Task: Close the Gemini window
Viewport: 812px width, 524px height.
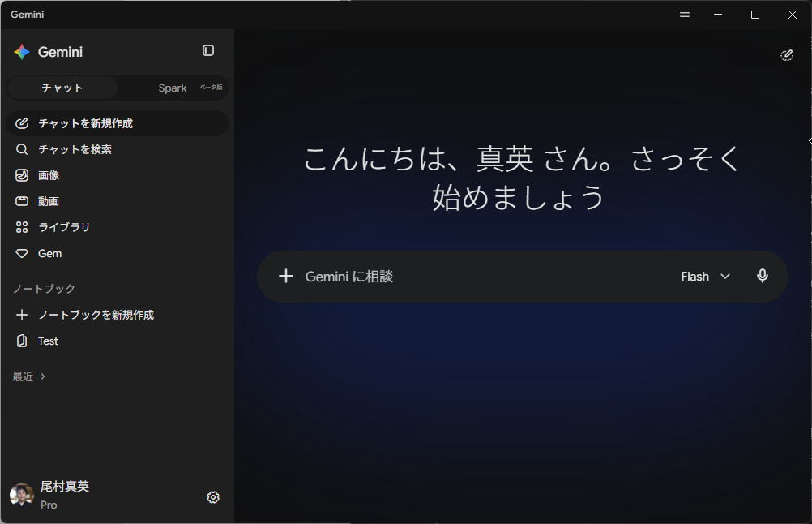Action: coord(793,15)
